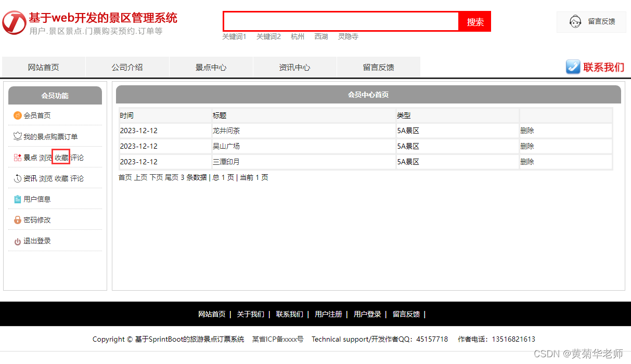Click the 景点 row grid icon
The image size is (631, 364).
coord(17,158)
